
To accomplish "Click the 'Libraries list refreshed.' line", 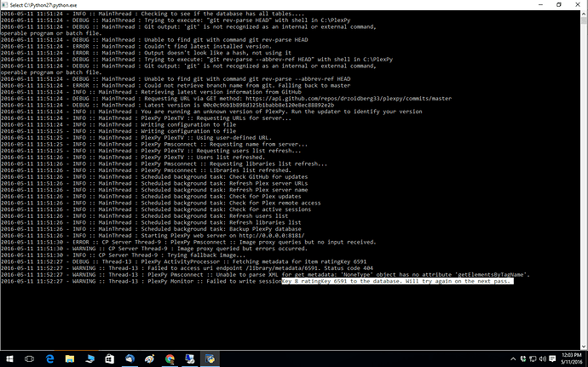I will pyautogui.click(x=146, y=170).
